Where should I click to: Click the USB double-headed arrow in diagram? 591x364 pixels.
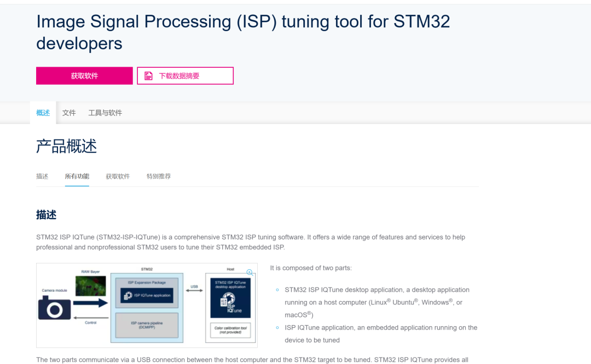(x=194, y=290)
